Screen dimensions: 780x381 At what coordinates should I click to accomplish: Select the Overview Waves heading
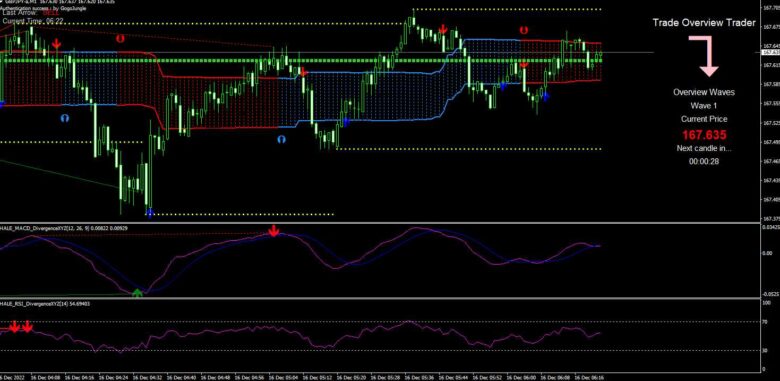[704, 92]
